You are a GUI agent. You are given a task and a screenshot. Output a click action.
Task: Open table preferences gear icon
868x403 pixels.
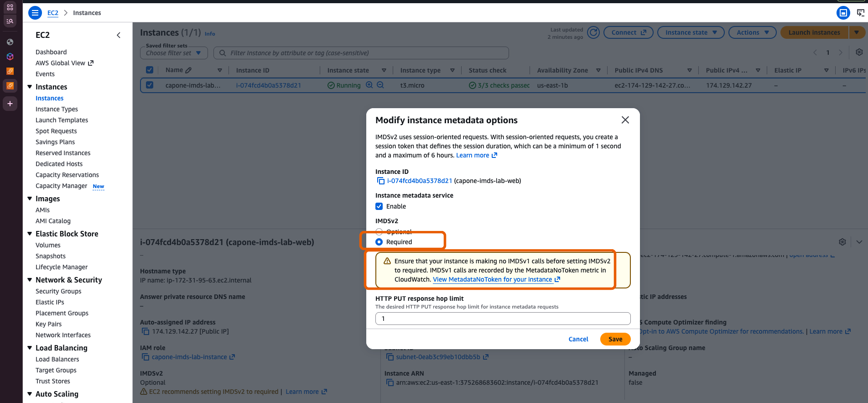point(859,52)
